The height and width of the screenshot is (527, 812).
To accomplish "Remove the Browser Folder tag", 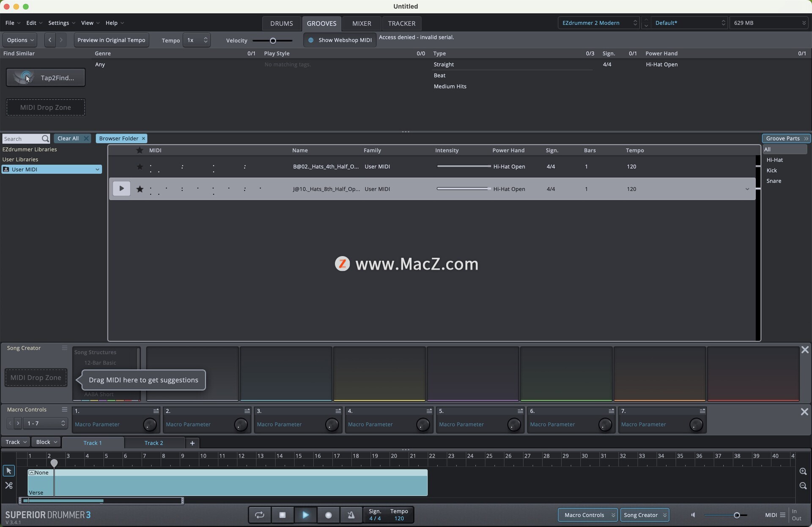I will 143,138.
